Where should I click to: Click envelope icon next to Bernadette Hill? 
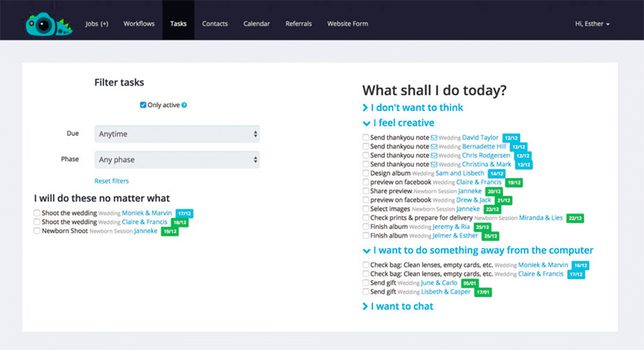pos(434,146)
